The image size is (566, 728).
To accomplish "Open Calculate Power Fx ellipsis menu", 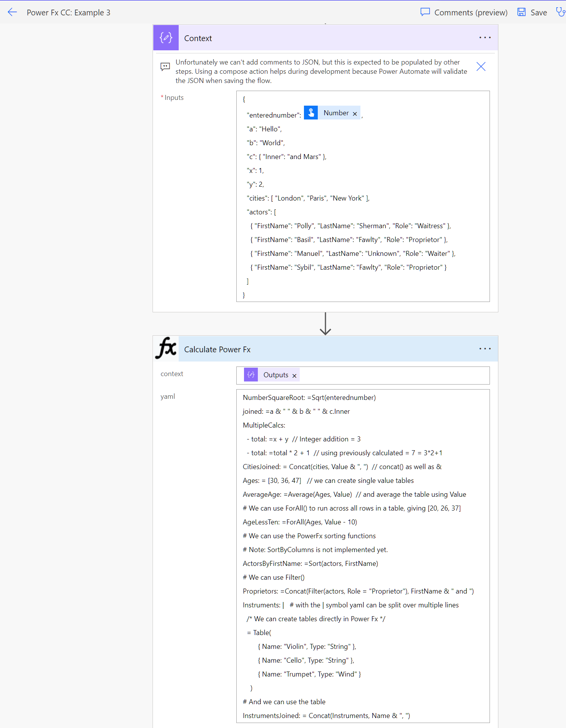I will (x=485, y=349).
